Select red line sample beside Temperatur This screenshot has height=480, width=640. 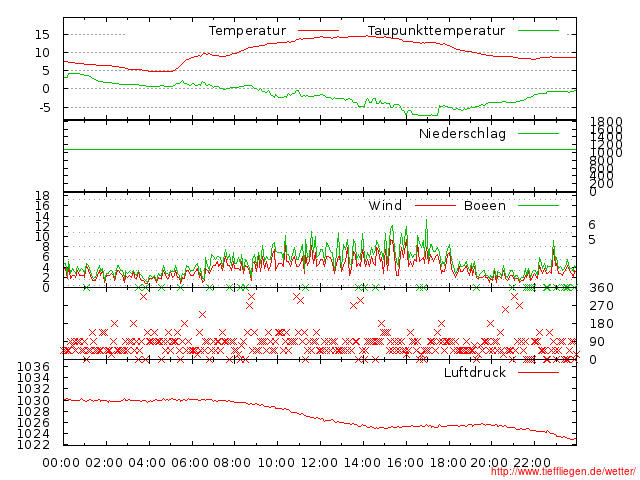point(318,31)
